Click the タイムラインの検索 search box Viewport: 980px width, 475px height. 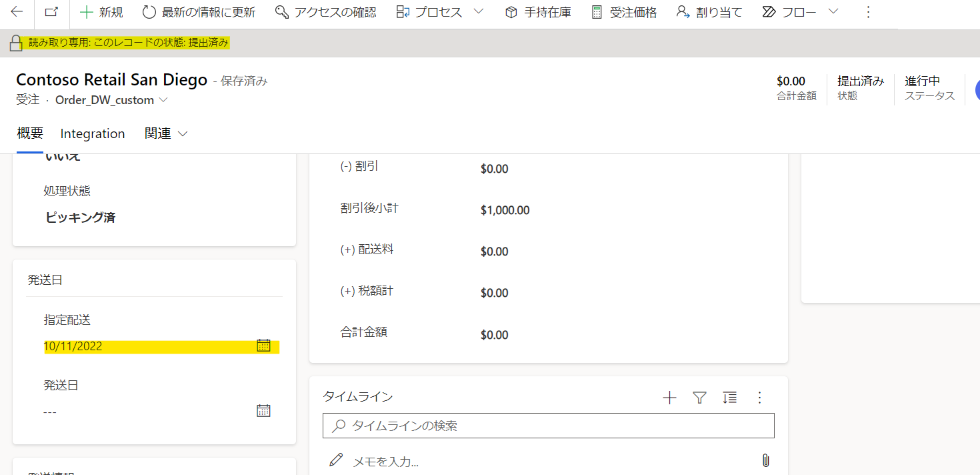point(549,426)
